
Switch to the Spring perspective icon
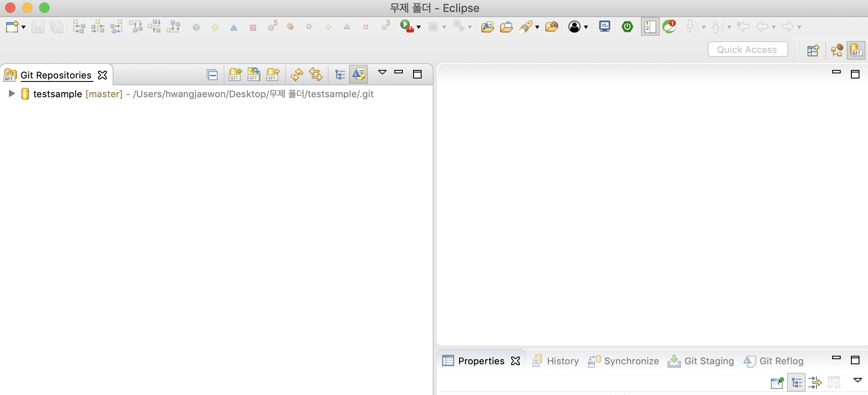pos(837,50)
